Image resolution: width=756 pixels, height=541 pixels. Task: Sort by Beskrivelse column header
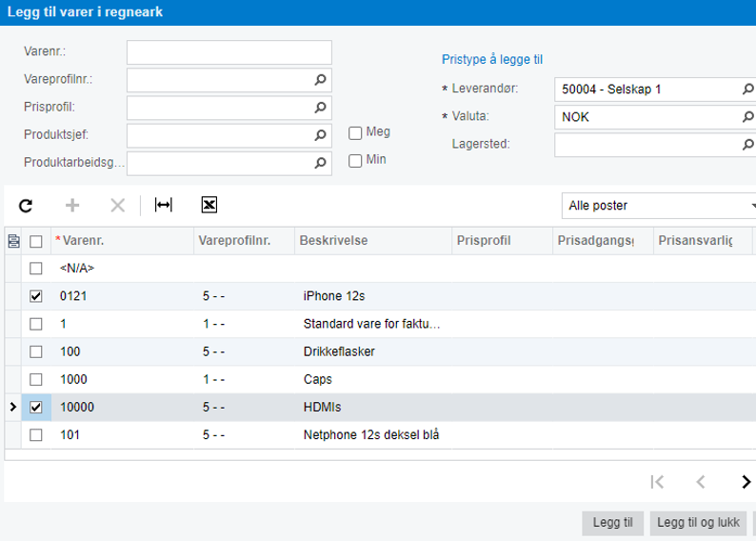pos(371,241)
